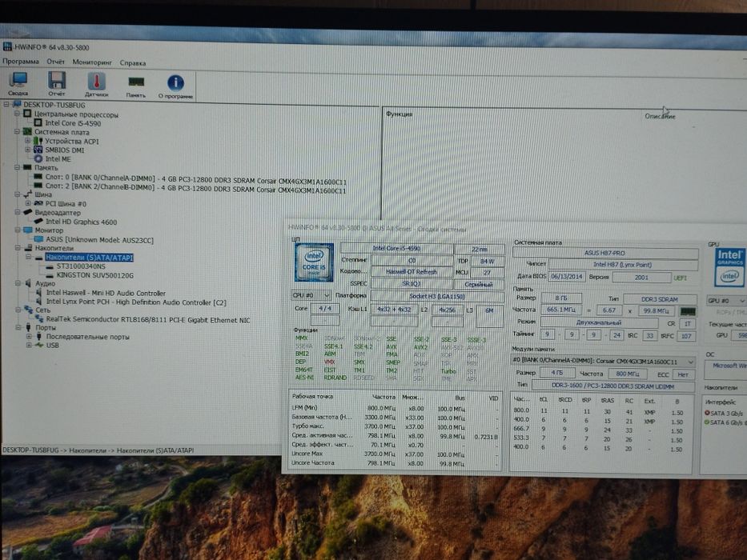
Task: Select the ST31000340NS drive
Action: tap(81, 266)
